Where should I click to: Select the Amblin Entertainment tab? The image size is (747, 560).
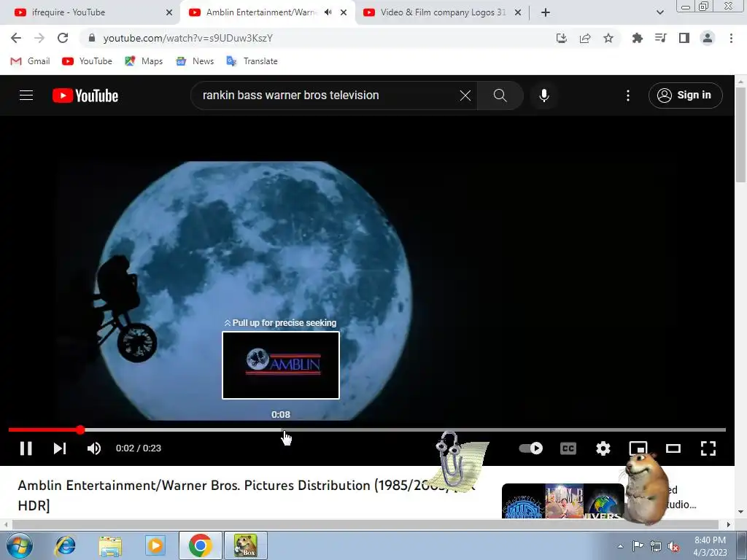pos(261,12)
